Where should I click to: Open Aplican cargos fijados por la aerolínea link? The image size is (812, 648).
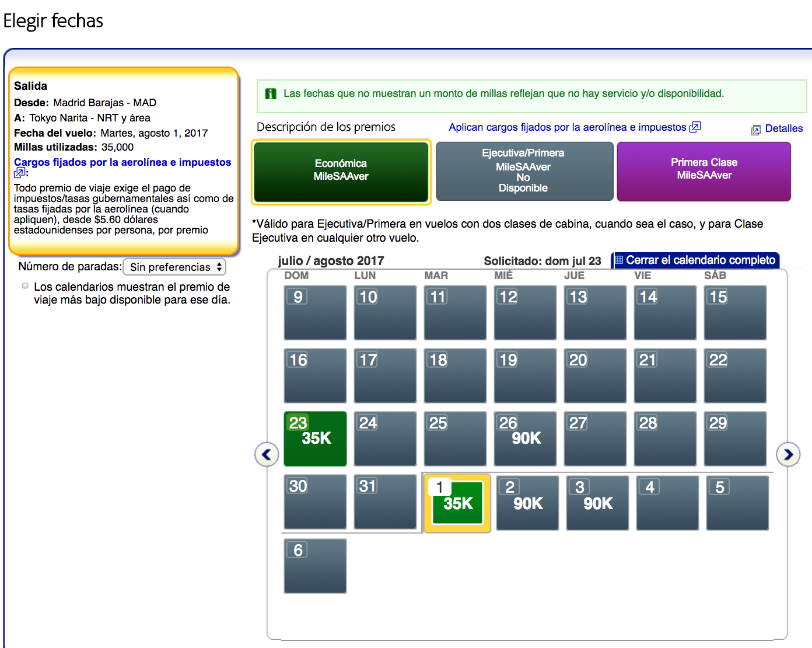pos(568,127)
